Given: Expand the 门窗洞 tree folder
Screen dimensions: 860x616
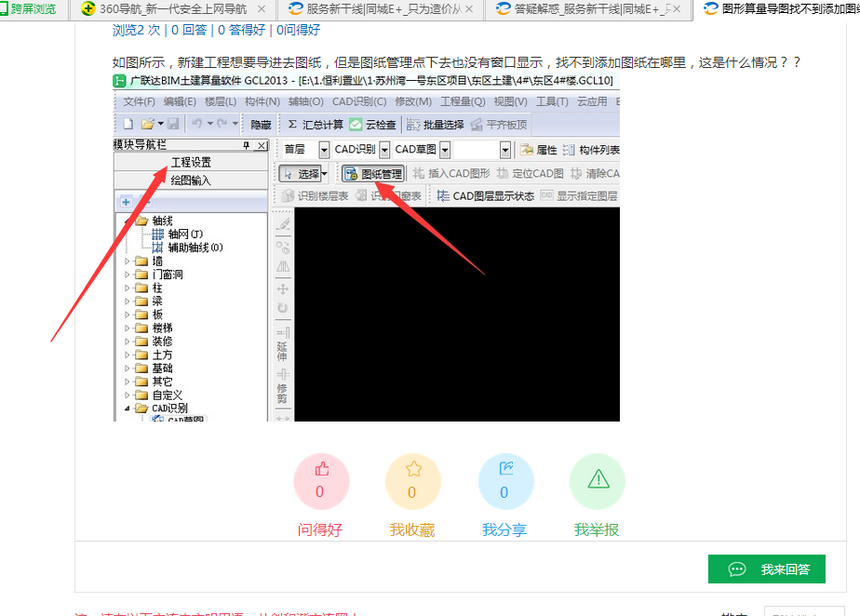Looking at the screenshot, I should coord(128,275).
